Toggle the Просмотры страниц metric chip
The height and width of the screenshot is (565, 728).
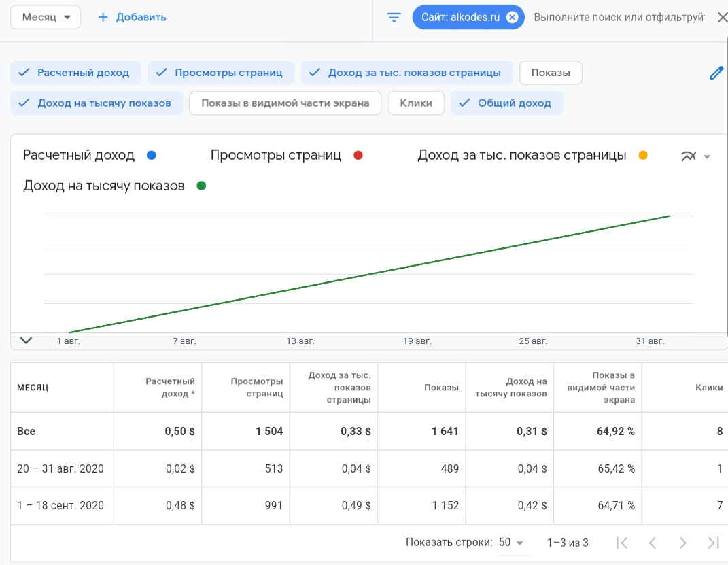pos(222,73)
